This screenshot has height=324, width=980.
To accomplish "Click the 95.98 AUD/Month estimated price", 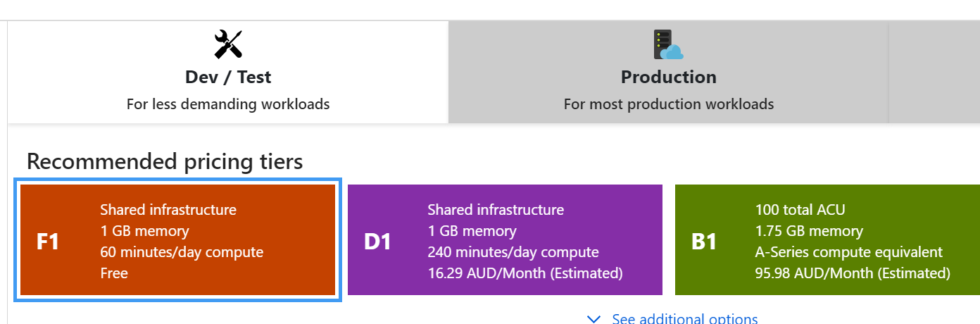I will [853, 273].
